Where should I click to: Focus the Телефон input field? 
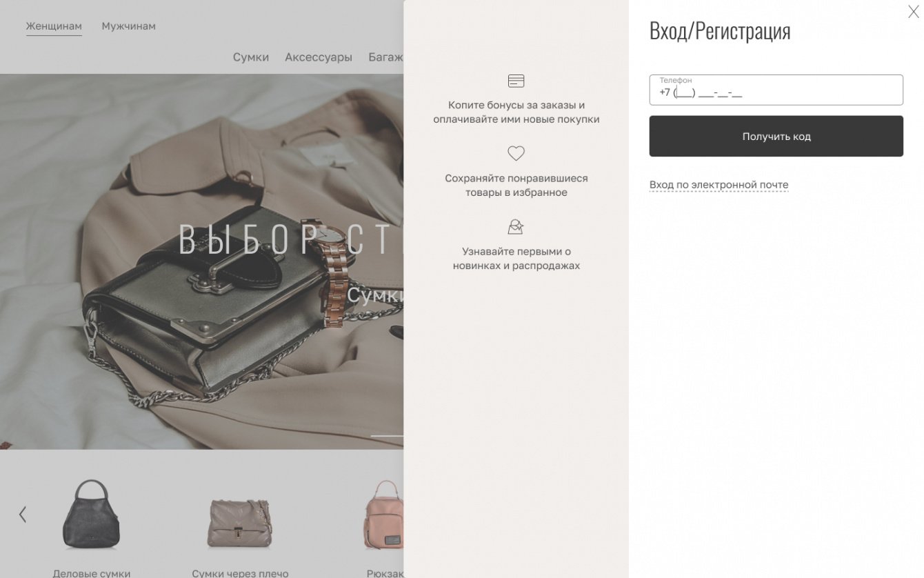(776, 90)
